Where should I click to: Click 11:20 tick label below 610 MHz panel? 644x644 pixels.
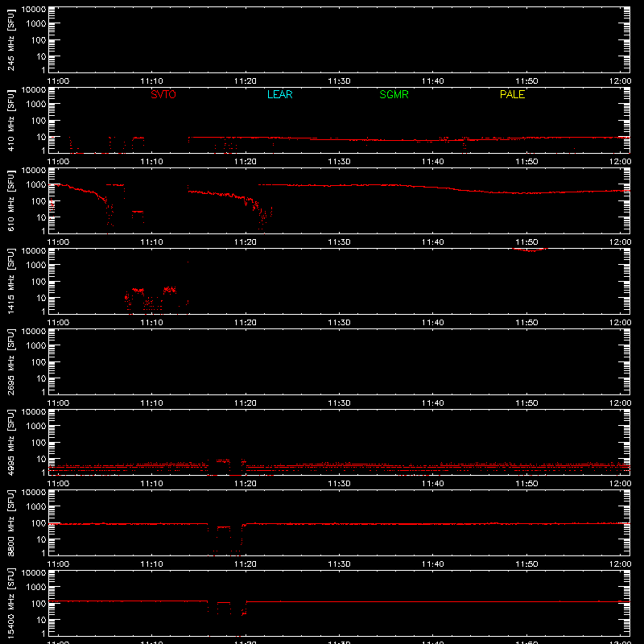[246, 242]
